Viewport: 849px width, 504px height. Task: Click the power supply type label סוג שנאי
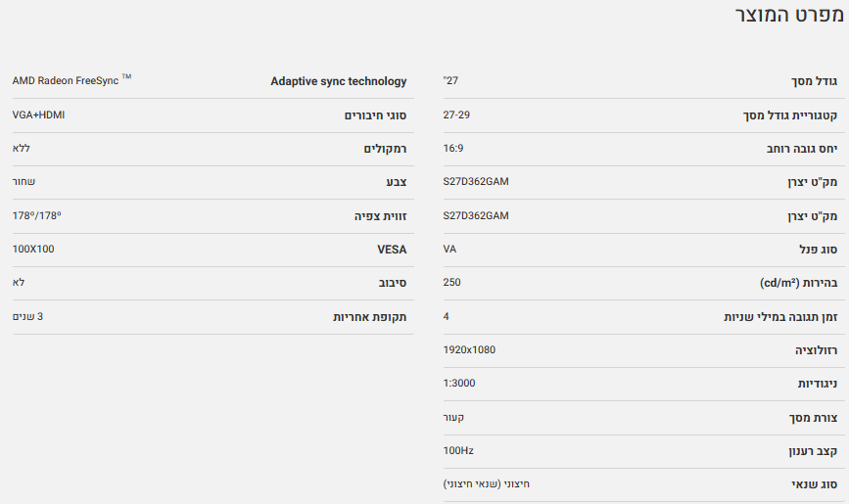point(814,484)
